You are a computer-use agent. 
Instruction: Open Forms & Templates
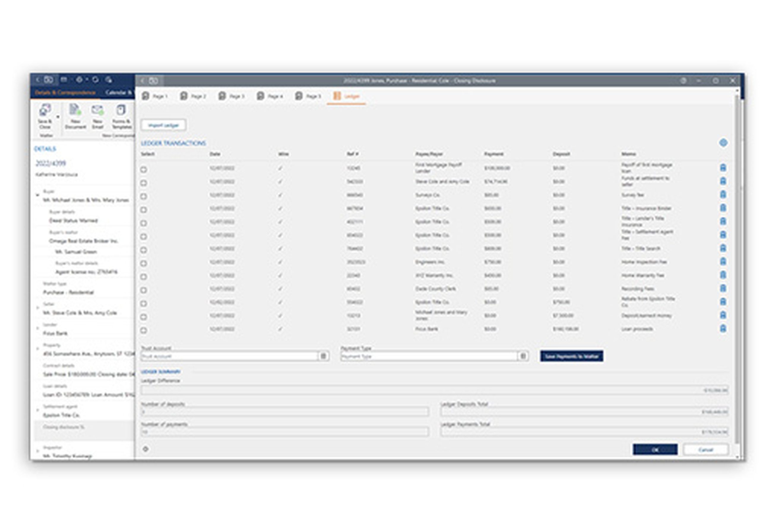121,110
